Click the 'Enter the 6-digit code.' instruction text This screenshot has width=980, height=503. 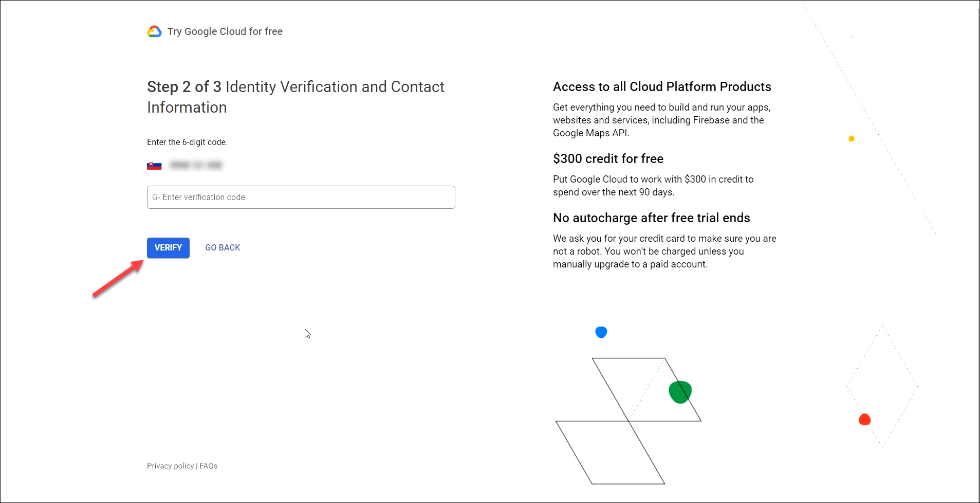click(187, 142)
